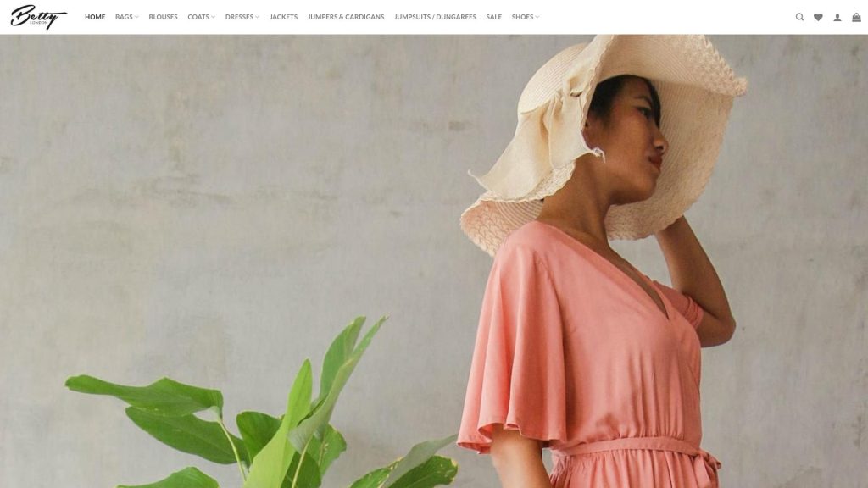The height and width of the screenshot is (488, 868).
Task: Open the Blouses category
Action: pyautogui.click(x=163, y=17)
